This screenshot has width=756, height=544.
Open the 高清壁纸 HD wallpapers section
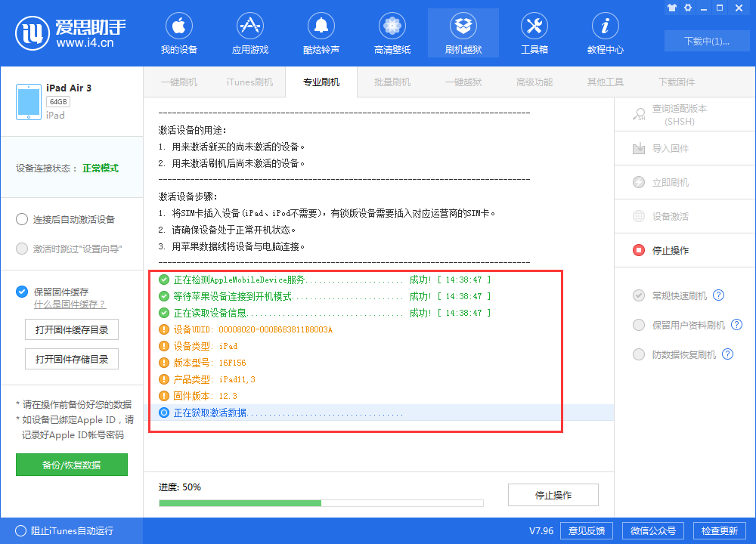tap(392, 32)
